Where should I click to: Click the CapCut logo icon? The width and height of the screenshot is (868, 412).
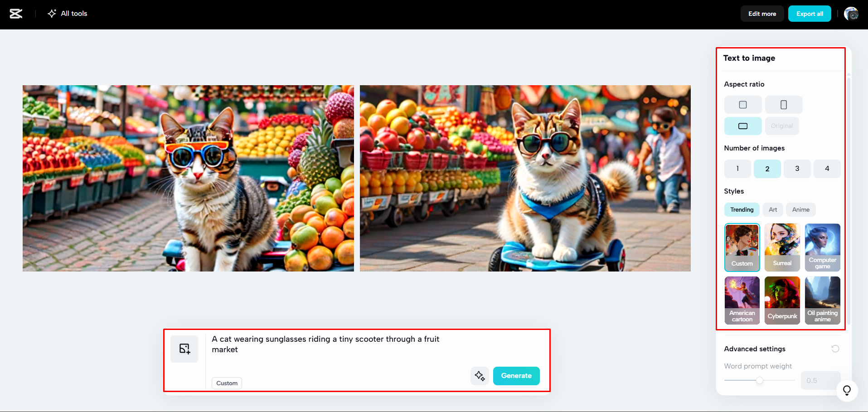(16, 14)
